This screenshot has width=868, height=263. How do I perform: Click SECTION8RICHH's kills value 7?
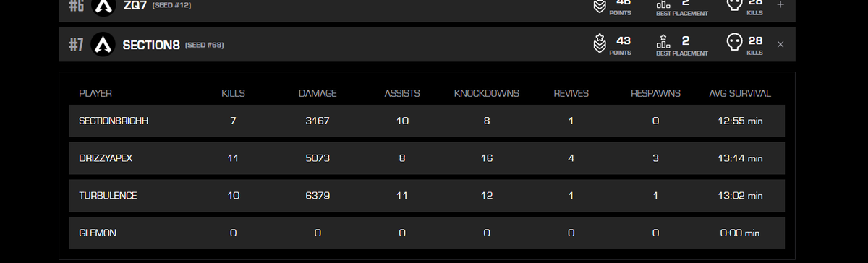[233, 121]
